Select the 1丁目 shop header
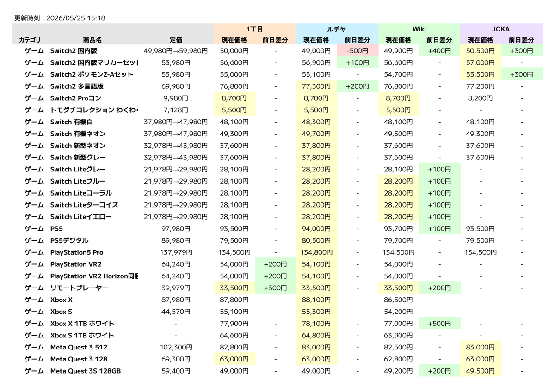 (x=255, y=29)
